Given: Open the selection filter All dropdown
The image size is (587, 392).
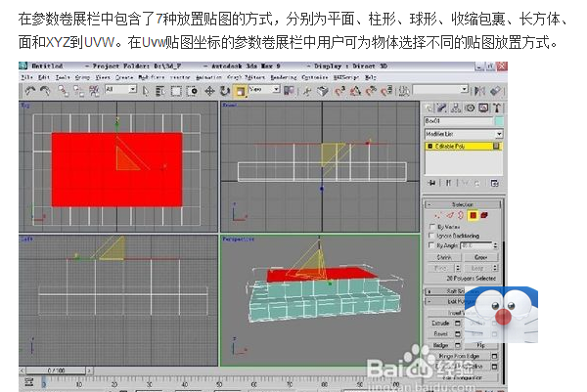Looking at the screenshot, I should 120,89.
